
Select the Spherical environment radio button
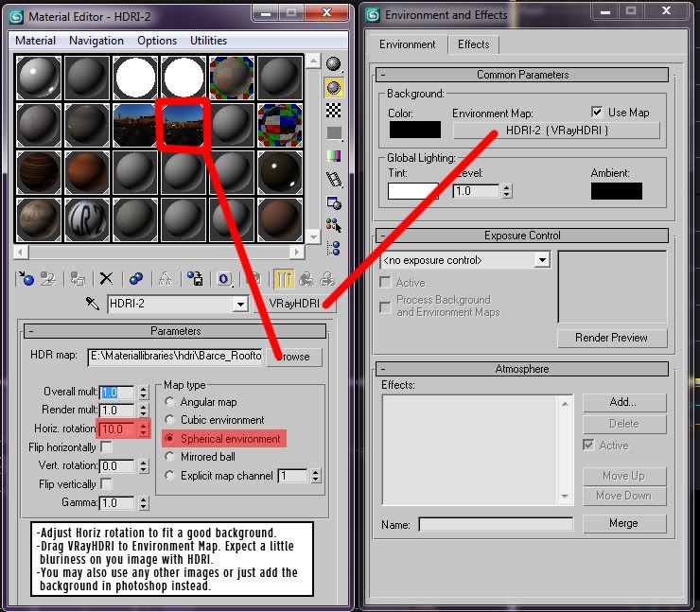(169, 438)
